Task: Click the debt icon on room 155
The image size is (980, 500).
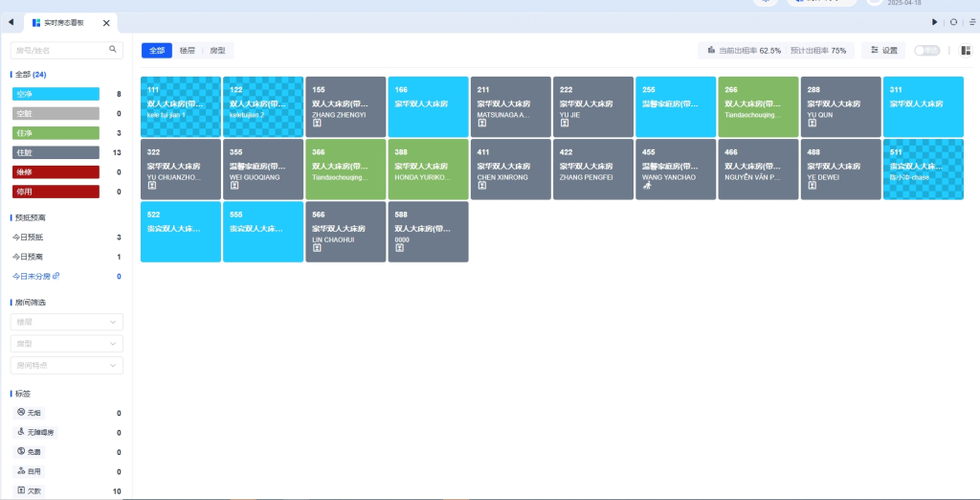Action: pyautogui.click(x=317, y=123)
